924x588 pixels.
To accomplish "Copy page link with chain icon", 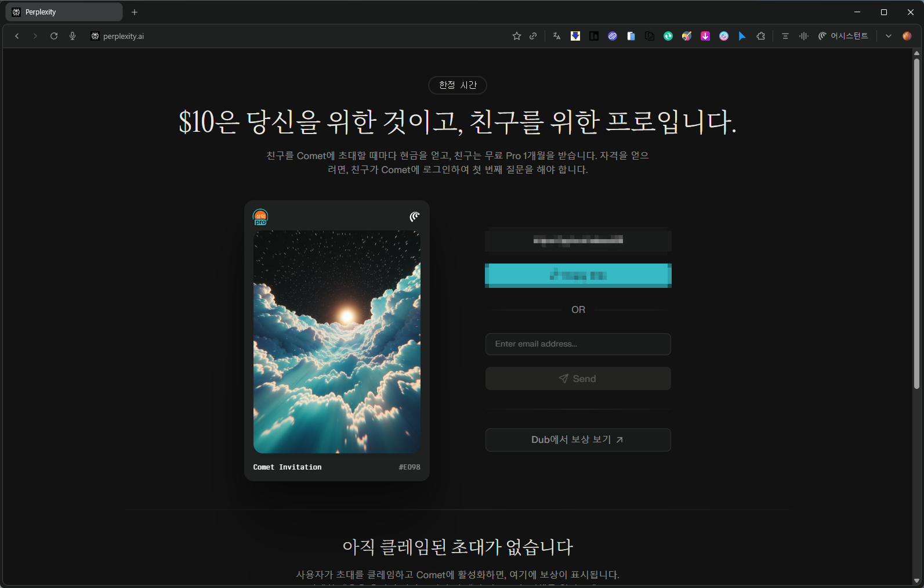I will [533, 36].
